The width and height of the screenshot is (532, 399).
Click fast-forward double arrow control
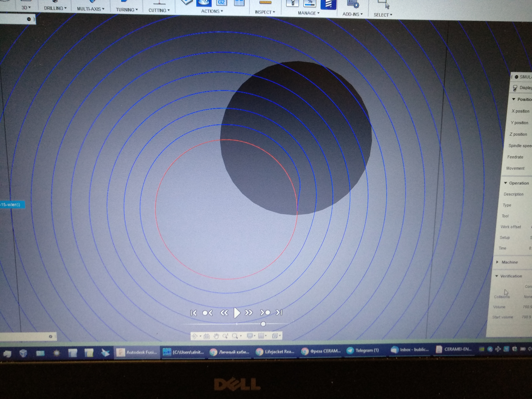click(x=249, y=313)
